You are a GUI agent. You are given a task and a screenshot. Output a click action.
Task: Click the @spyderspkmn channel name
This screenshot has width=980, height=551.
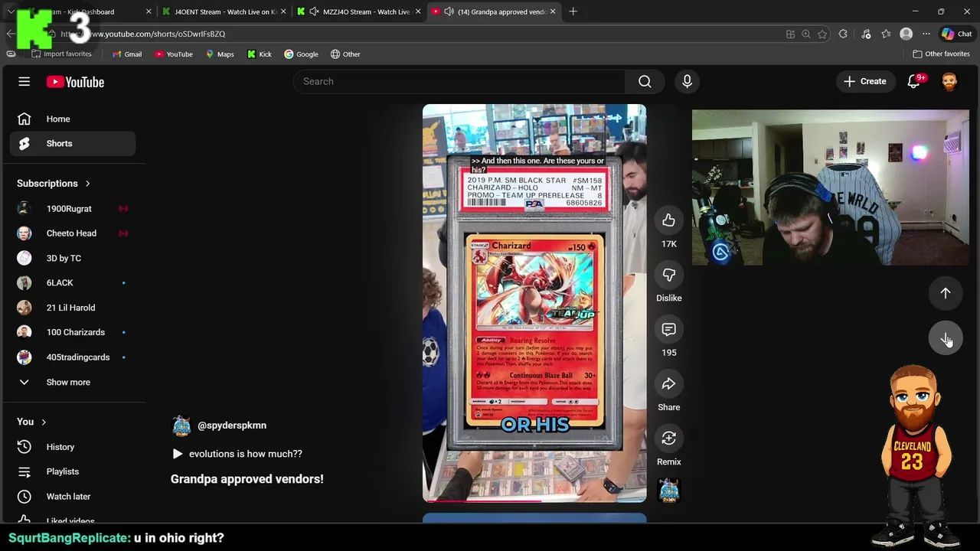(x=232, y=425)
